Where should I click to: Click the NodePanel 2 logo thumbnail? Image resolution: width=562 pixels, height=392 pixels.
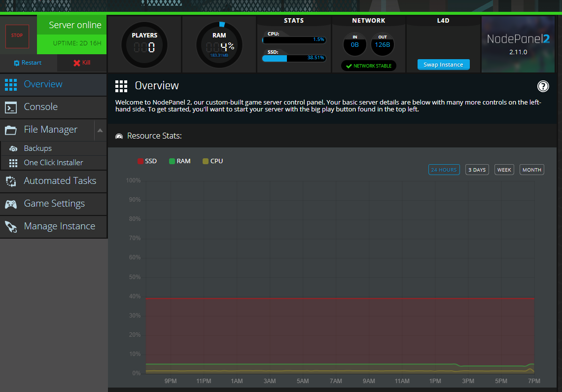(x=518, y=44)
